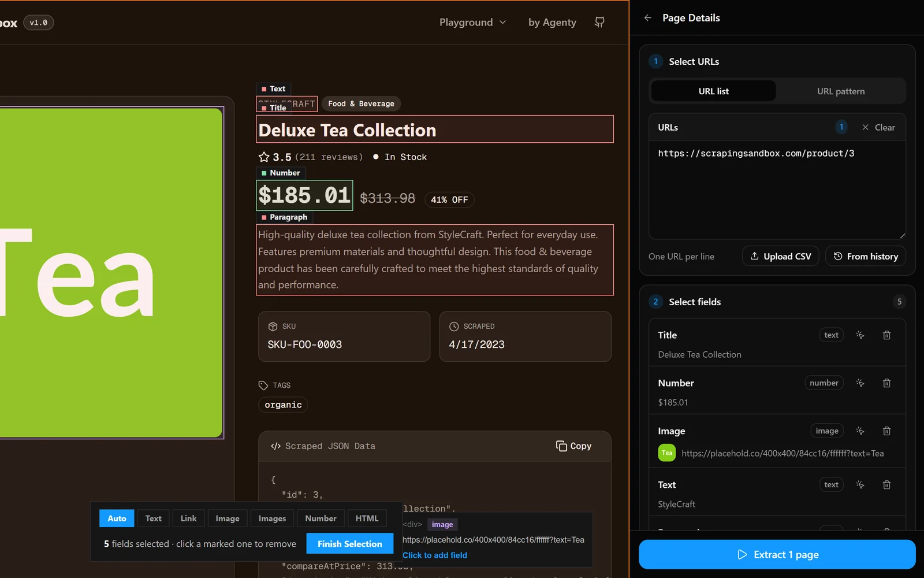Click the URL count badge beside Clear
This screenshot has width=924, height=578.
pos(841,127)
